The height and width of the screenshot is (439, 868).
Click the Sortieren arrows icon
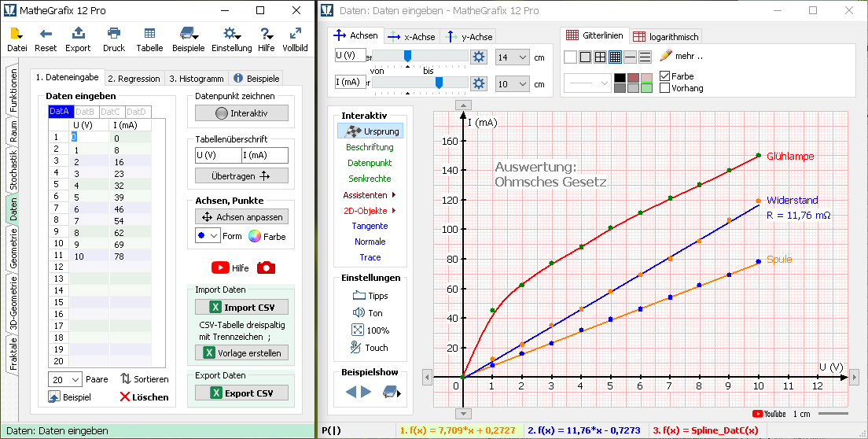[x=126, y=379]
